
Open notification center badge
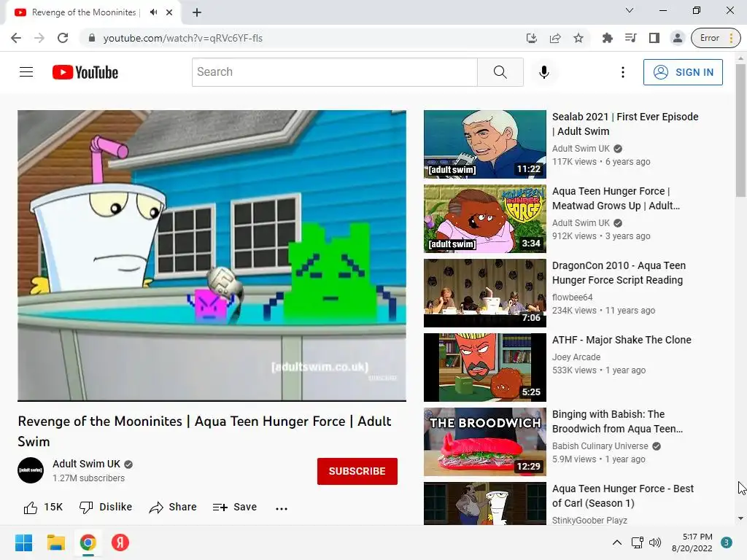click(727, 542)
